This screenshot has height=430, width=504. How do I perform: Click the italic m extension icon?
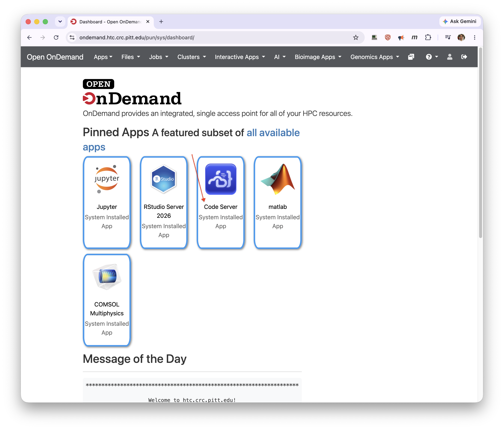pyautogui.click(x=414, y=37)
